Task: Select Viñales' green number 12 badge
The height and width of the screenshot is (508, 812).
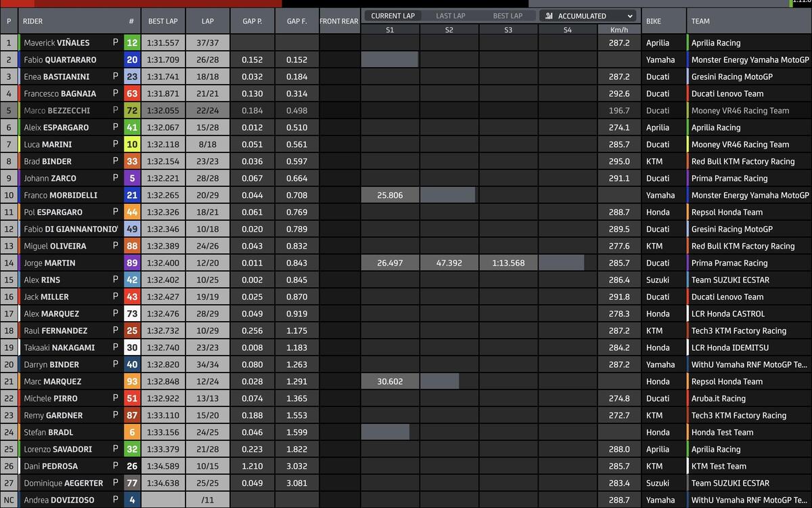Action: [x=132, y=43]
